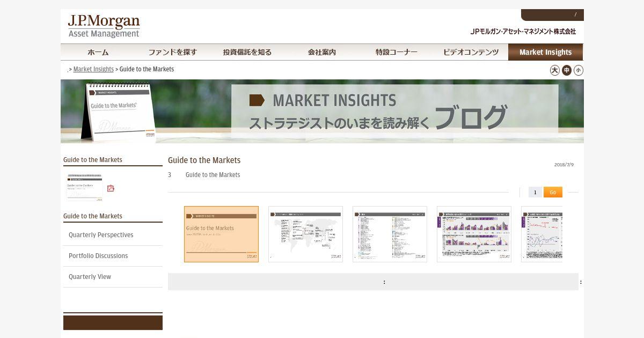
Task: Open the Quarterly View sidebar link
Action: tap(90, 277)
